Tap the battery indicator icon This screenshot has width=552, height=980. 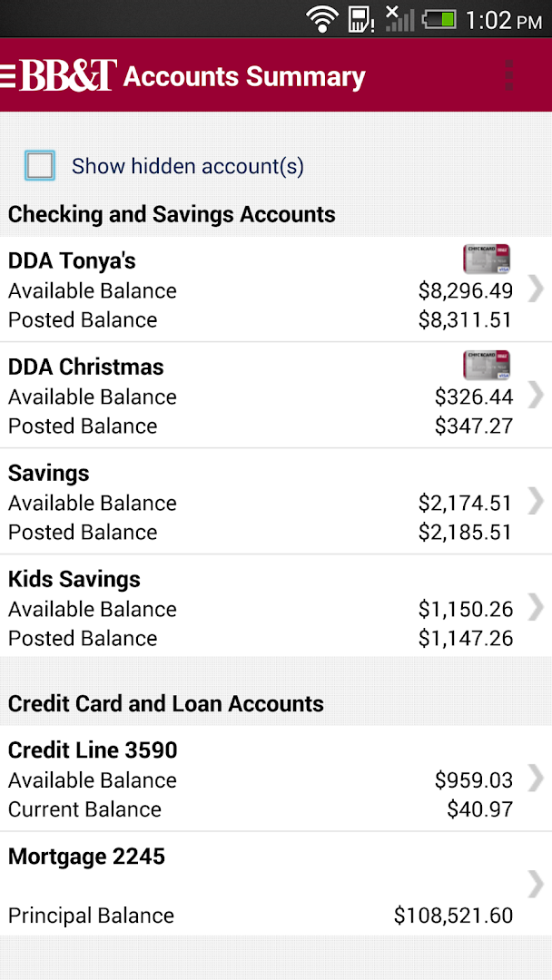[439, 18]
